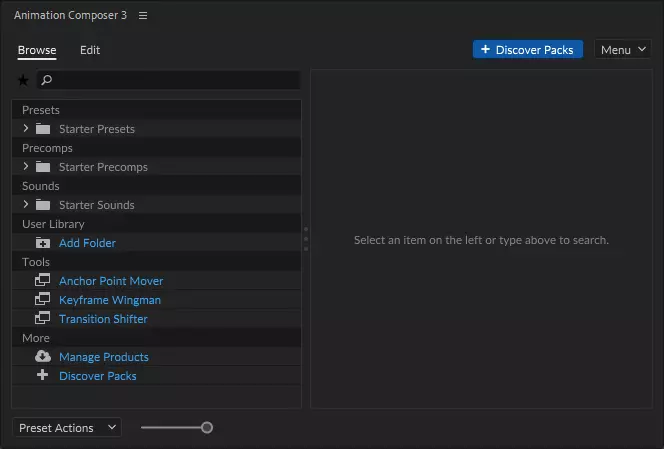Click the plus icon beside Discover Packs link
Screen dimensions: 664x449
(x=42, y=375)
